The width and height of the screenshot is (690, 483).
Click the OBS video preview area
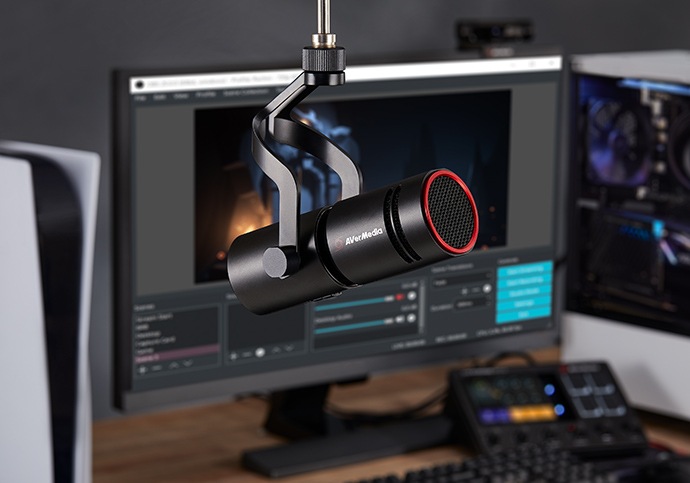[x=352, y=185]
